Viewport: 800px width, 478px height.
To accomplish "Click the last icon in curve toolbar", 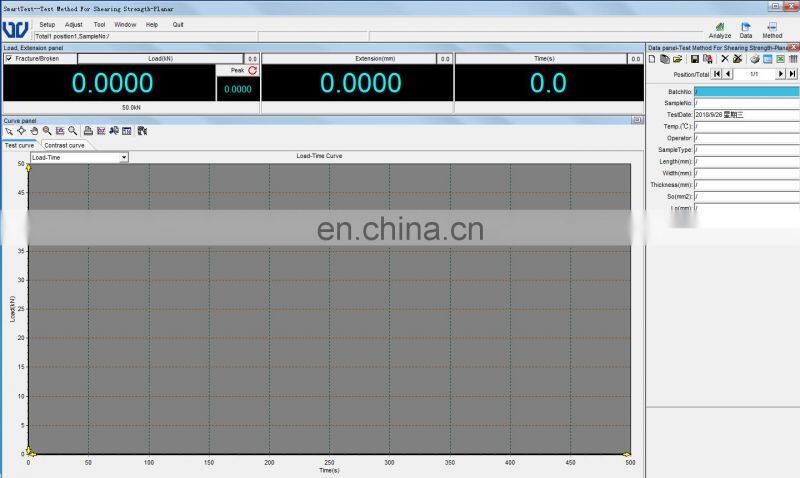I will click(142, 131).
